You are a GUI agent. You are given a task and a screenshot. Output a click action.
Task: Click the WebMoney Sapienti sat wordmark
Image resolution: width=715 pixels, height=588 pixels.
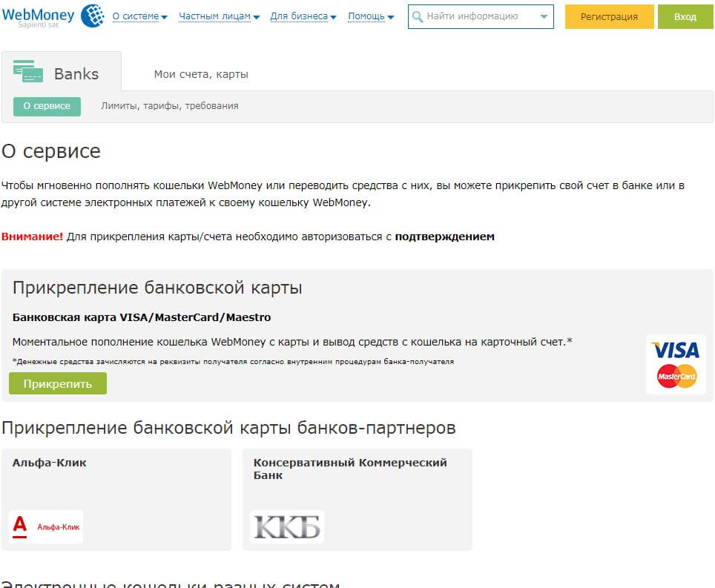point(38,17)
